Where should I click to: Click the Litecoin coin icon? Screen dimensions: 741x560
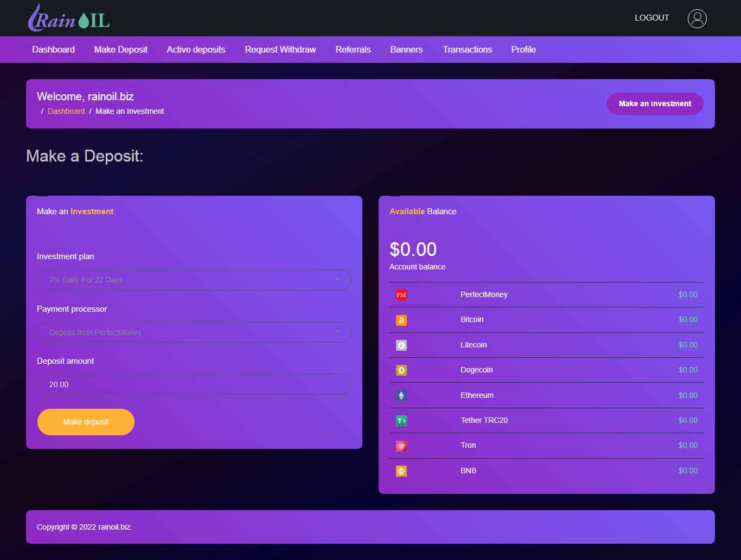[401, 345]
